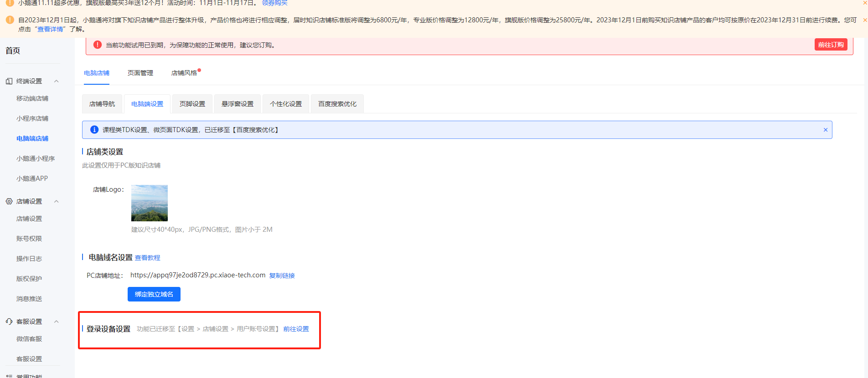Switch to the 页面管理 tab
The width and height of the screenshot is (868, 378).
(x=140, y=73)
